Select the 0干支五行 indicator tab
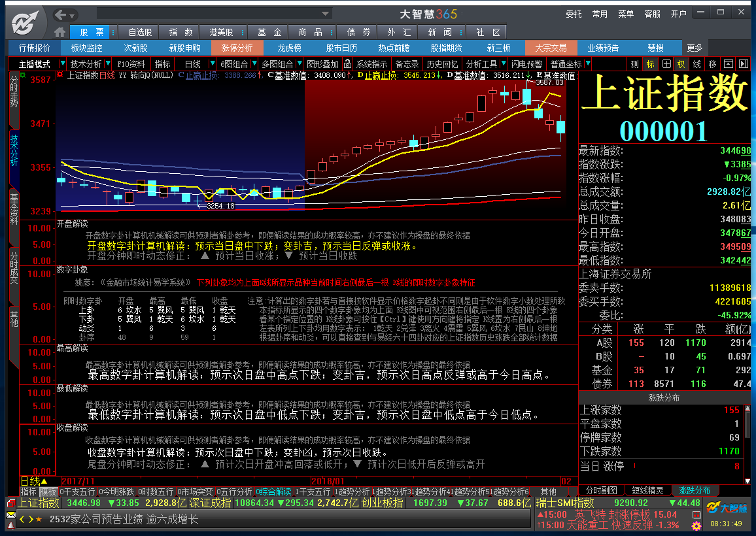The image size is (756, 536). point(77,492)
